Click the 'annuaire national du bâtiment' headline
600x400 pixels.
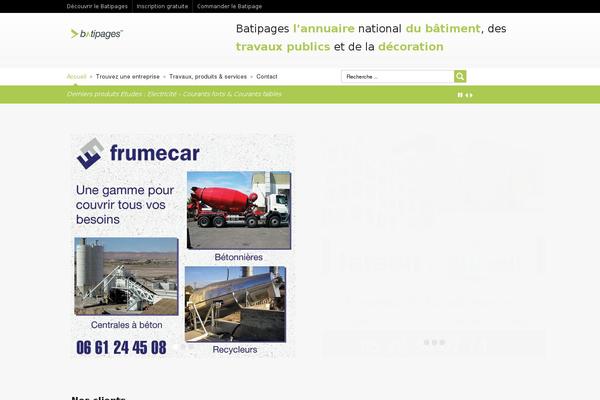click(x=371, y=38)
